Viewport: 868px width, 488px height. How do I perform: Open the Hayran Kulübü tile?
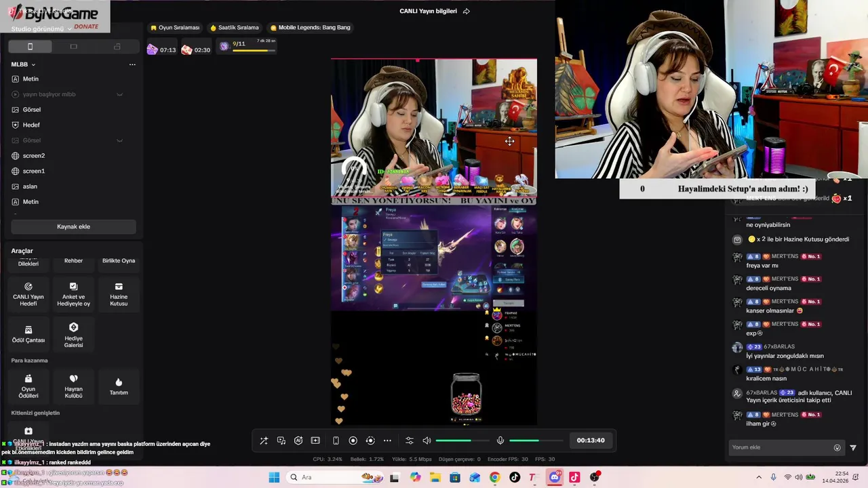(x=73, y=386)
